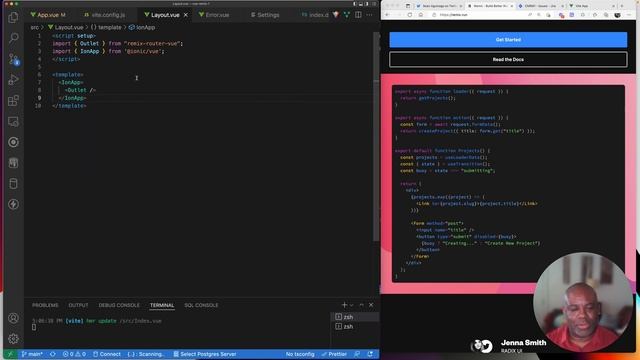Open the Source Control view

click(x=13, y=59)
